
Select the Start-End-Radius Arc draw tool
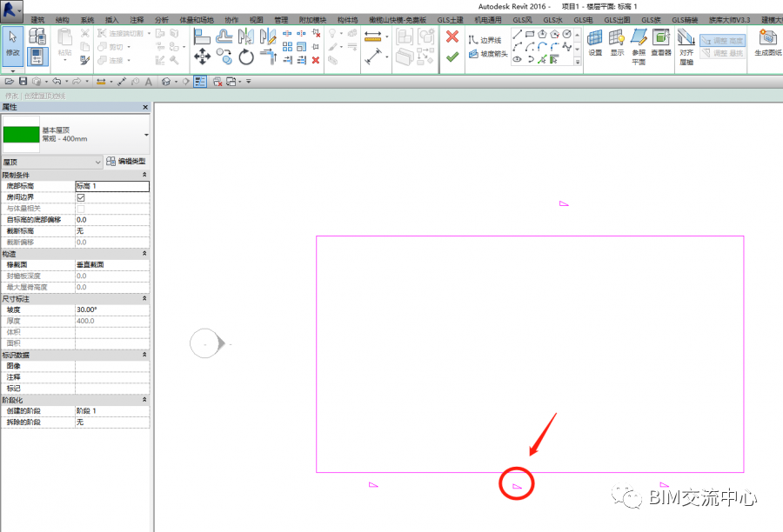click(x=517, y=47)
